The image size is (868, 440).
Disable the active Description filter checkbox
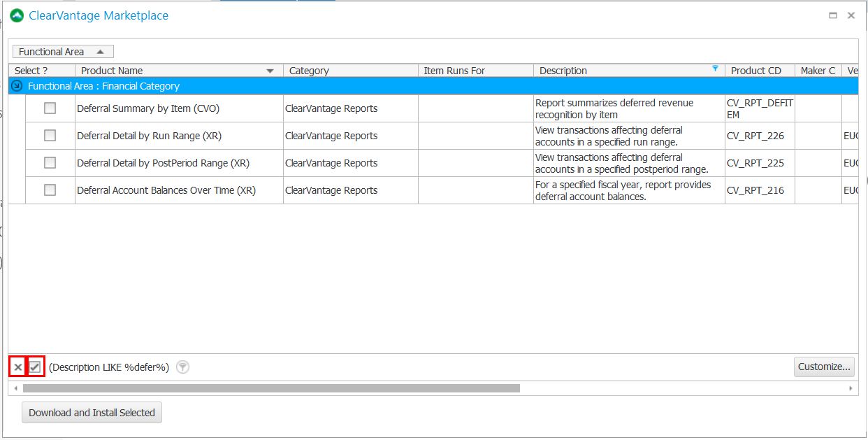[35, 367]
